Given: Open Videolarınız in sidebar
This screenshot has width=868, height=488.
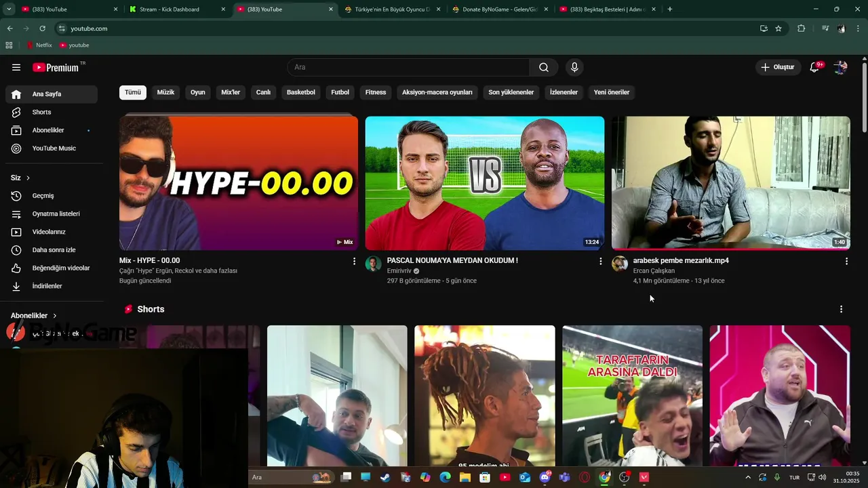Looking at the screenshot, I should tap(52, 232).
